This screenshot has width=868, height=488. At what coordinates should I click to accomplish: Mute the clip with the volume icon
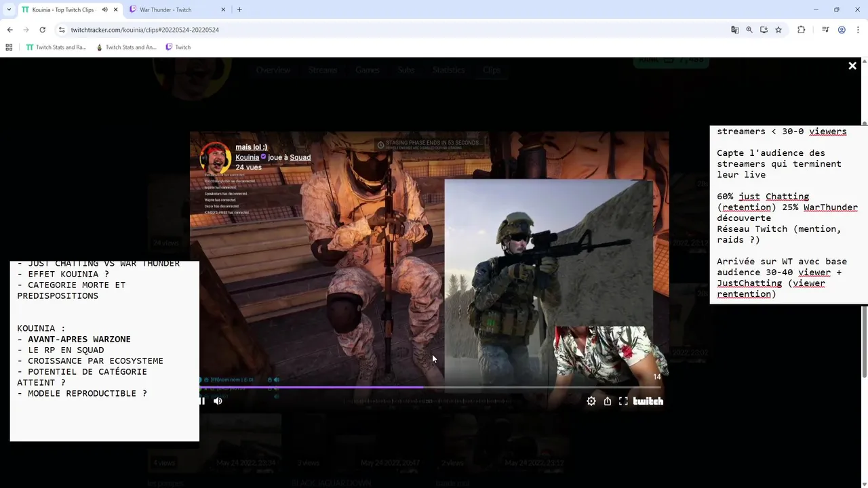click(218, 401)
